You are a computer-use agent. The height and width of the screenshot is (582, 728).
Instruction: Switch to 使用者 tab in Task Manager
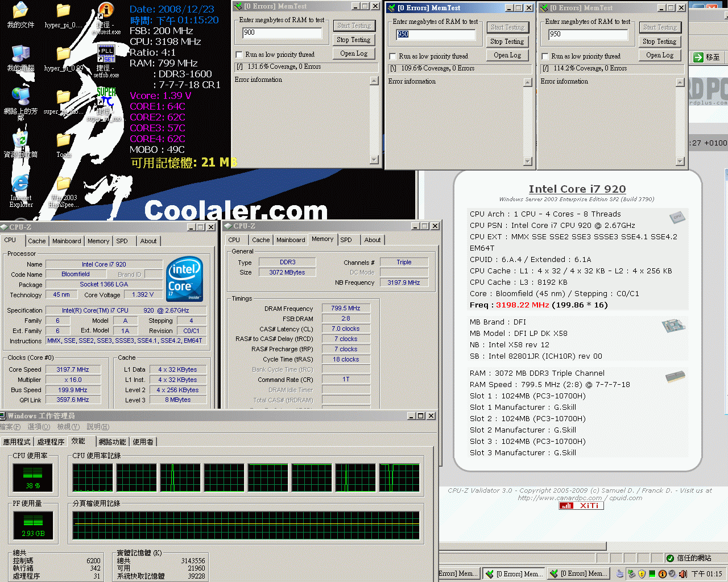pos(143,442)
